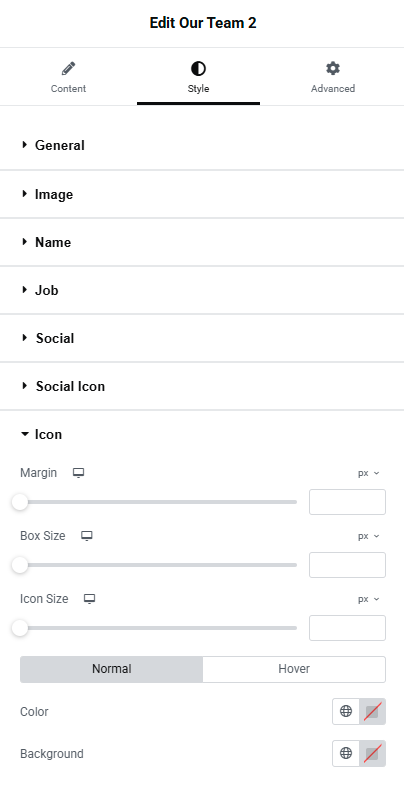The width and height of the screenshot is (404, 790).
Task: Expand the General section
Action: coord(202,145)
